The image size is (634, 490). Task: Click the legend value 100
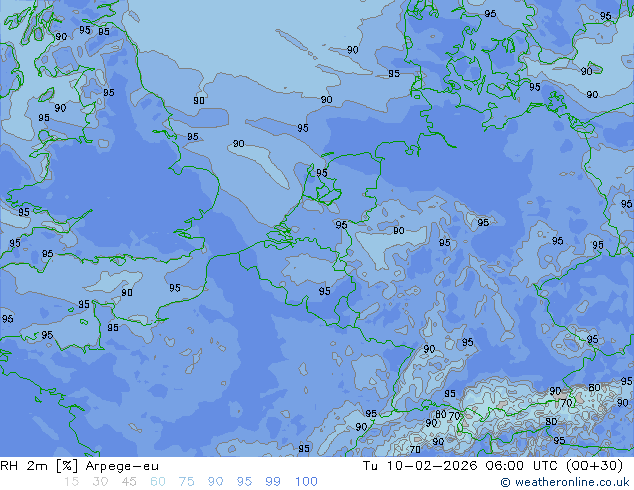coord(306,482)
